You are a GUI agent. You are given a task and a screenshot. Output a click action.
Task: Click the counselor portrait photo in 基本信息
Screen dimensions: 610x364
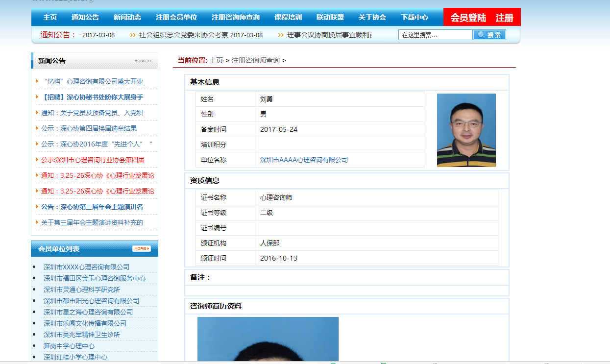466,130
